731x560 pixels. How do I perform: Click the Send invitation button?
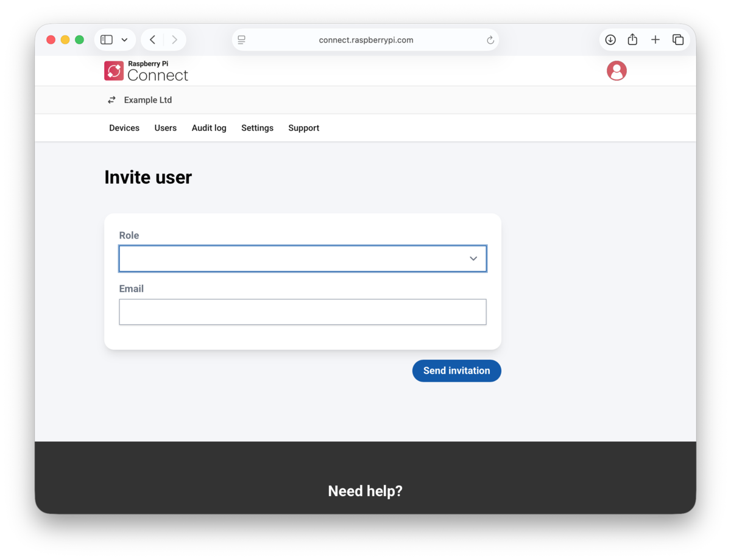(456, 371)
